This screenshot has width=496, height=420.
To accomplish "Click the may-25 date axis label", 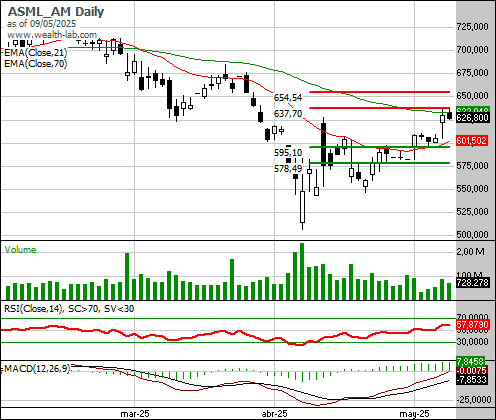I will 414,414.
